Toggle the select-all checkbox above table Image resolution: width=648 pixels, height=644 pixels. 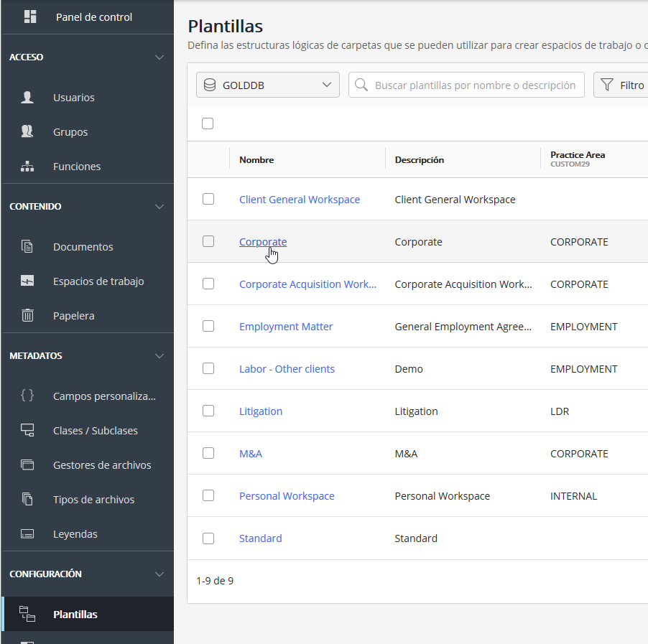pyautogui.click(x=208, y=123)
